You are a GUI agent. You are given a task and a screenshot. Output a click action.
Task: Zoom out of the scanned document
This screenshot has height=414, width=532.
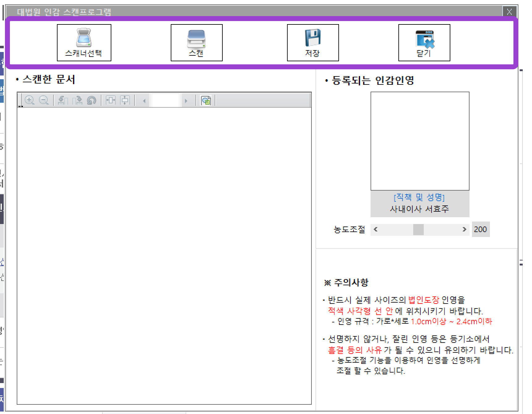tap(43, 100)
